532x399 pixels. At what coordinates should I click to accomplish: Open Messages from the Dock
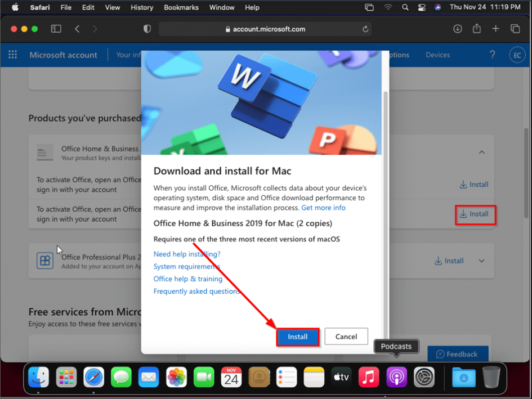(x=121, y=377)
